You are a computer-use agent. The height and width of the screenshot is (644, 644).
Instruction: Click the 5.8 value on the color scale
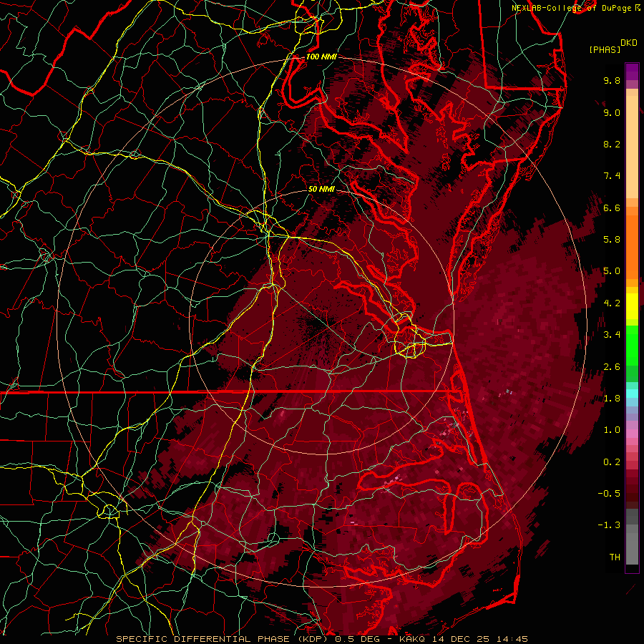[612, 240]
